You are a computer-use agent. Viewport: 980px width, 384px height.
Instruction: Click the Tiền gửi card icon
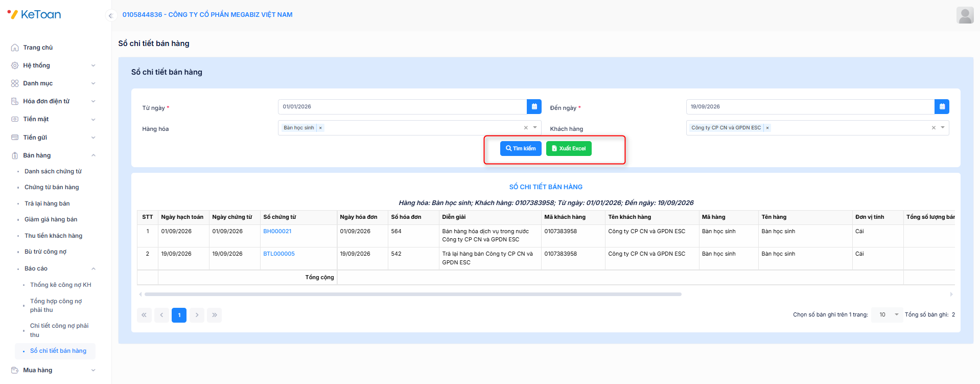pos(15,138)
